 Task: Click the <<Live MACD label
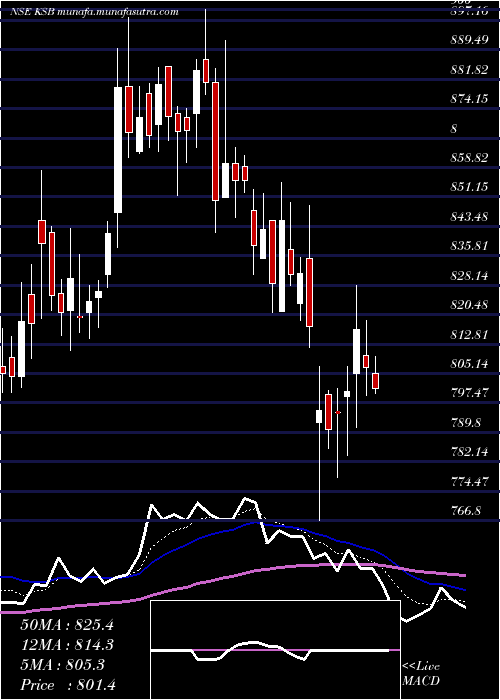[x=421, y=674]
